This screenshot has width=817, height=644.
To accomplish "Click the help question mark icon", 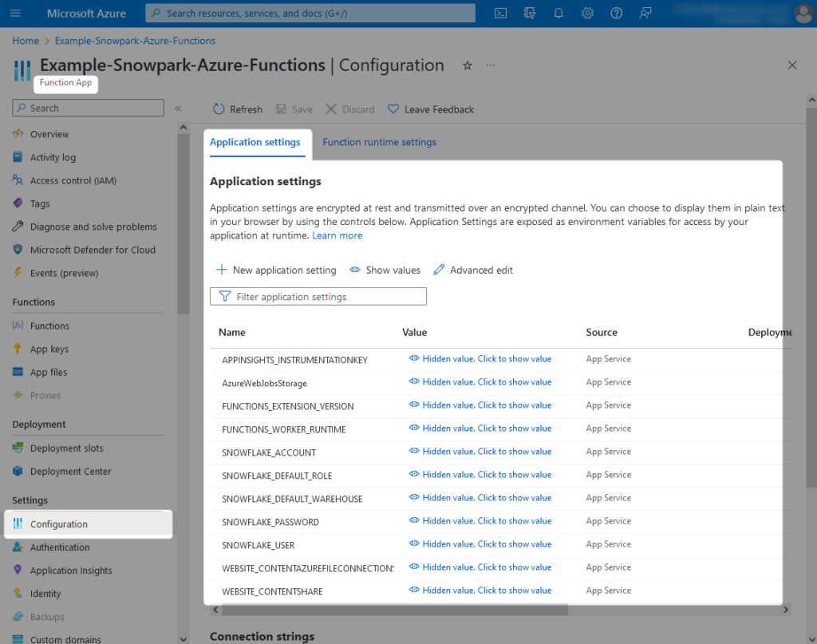I will pyautogui.click(x=616, y=13).
